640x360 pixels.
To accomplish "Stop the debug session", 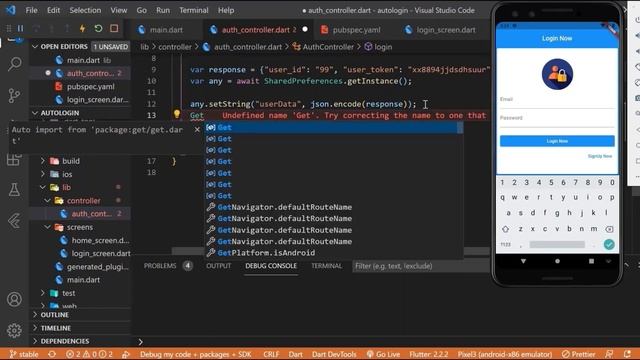I will pyautogui.click(x=114, y=29).
